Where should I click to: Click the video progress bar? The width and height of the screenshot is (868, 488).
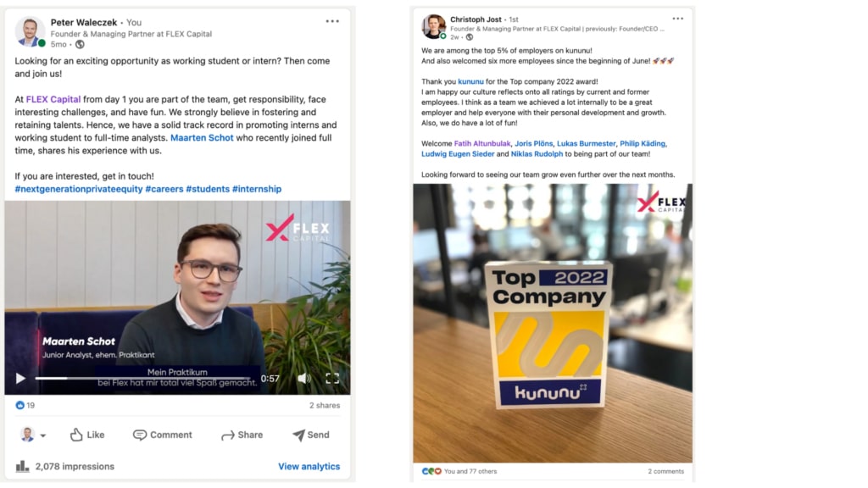[145, 379]
